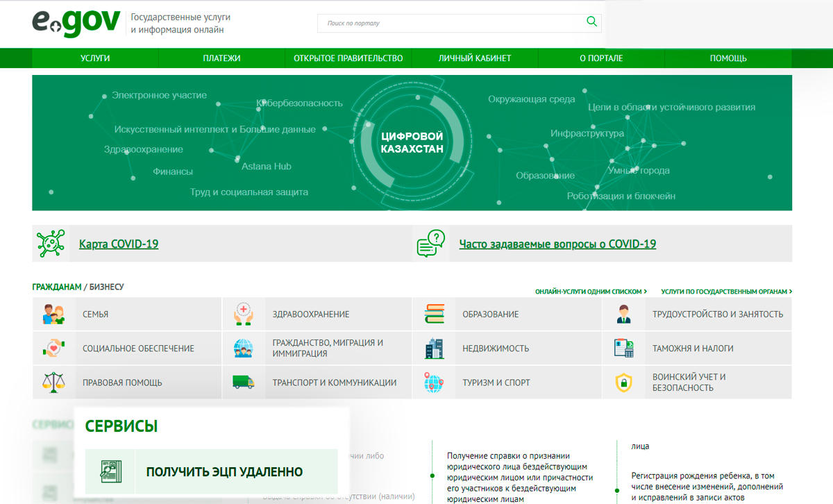Screen dimensions: 833x504
Task: Open the Социальное обеспечение category
Action: (127, 348)
